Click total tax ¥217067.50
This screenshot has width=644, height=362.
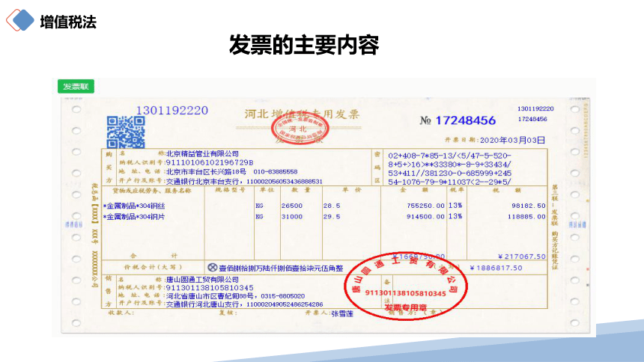coord(522,257)
